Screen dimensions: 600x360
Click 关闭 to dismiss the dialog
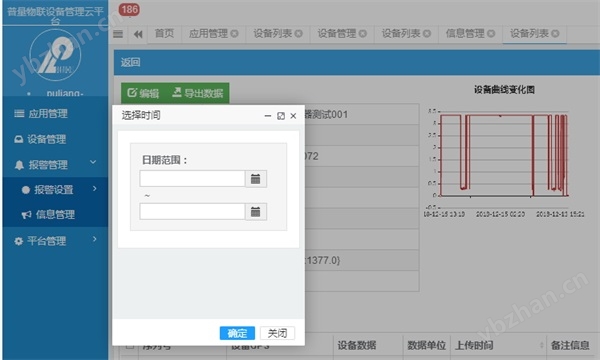pyautogui.click(x=277, y=333)
